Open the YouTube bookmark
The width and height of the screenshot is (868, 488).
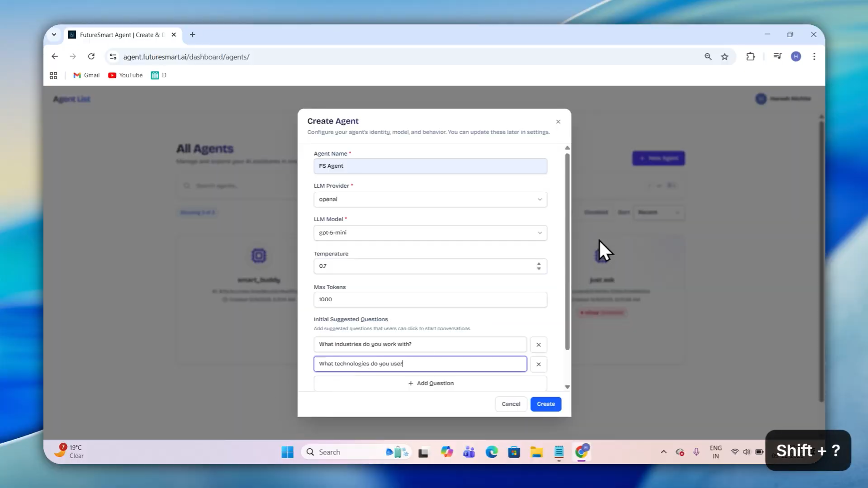tap(125, 75)
